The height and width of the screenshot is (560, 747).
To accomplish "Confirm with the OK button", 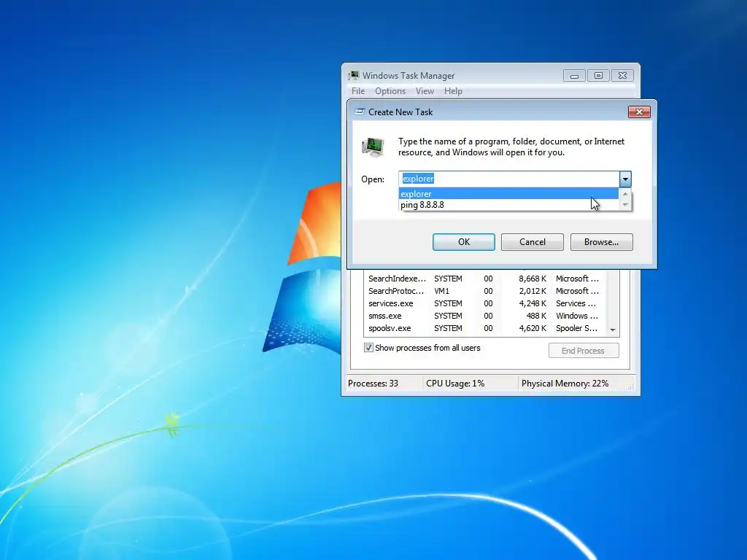I will pos(463,242).
